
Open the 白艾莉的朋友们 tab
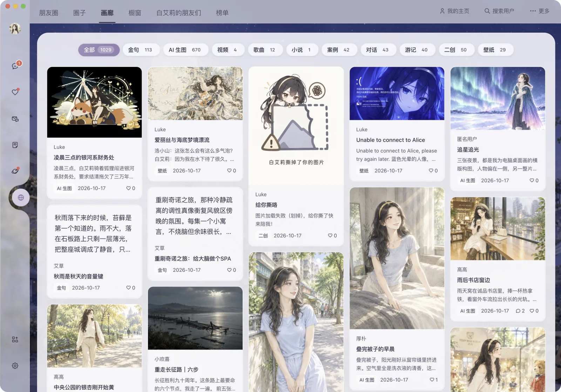(179, 13)
